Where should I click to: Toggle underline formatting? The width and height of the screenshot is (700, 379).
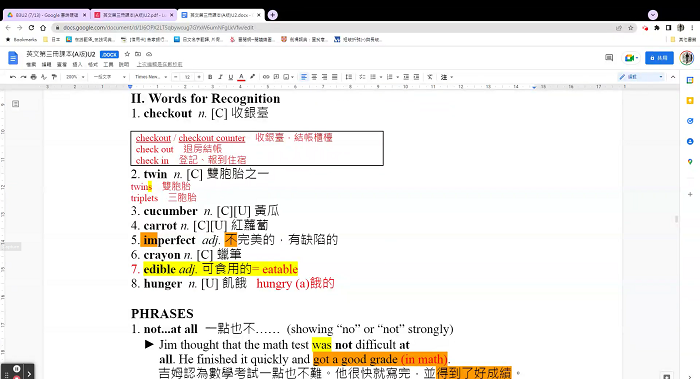click(x=231, y=77)
